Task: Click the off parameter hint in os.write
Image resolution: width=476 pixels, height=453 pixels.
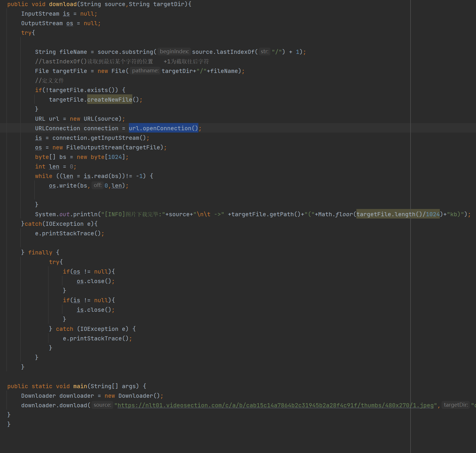Action: pyautogui.click(x=98, y=185)
